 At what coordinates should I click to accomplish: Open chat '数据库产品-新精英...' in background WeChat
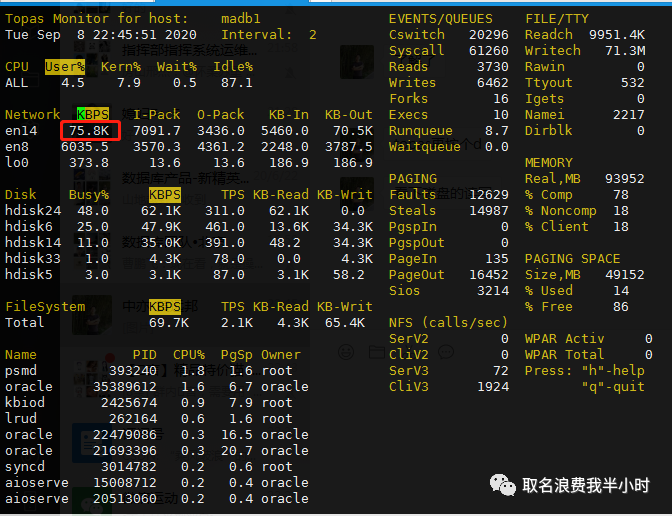point(185,178)
